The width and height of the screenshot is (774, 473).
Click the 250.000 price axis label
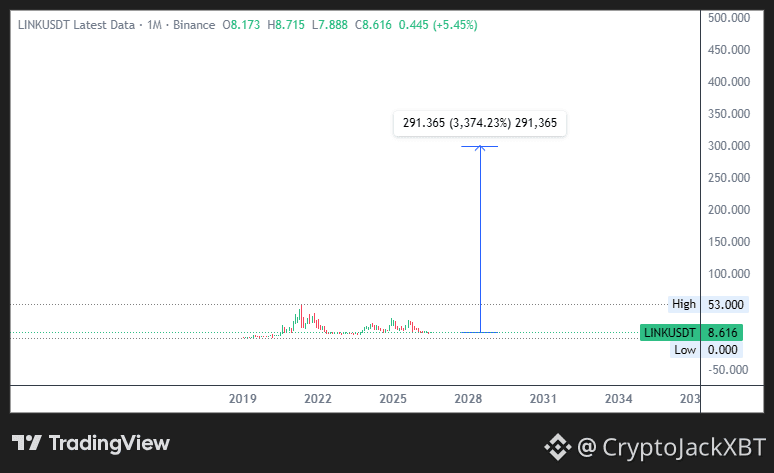coord(729,178)
